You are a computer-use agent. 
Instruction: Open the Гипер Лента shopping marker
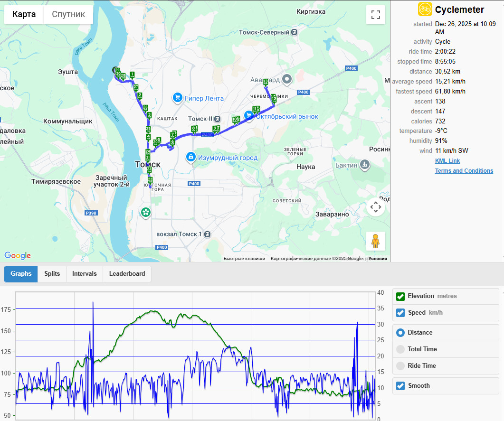point(178,97)
